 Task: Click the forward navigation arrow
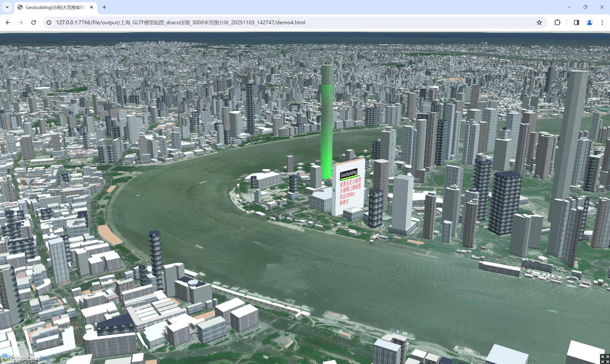[21, 23]
